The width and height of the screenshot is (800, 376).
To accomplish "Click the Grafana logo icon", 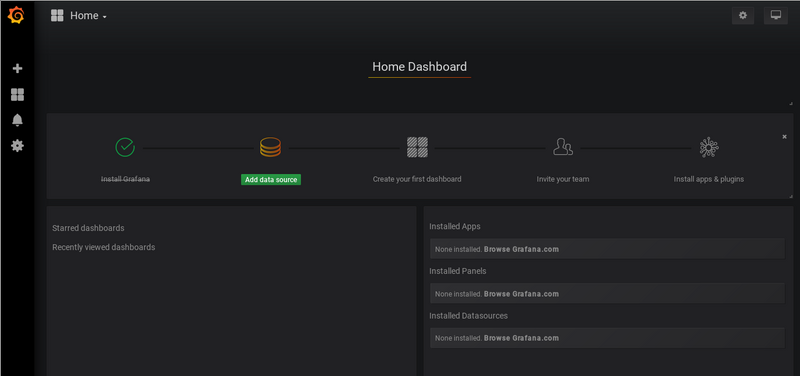I will [16, 15].
